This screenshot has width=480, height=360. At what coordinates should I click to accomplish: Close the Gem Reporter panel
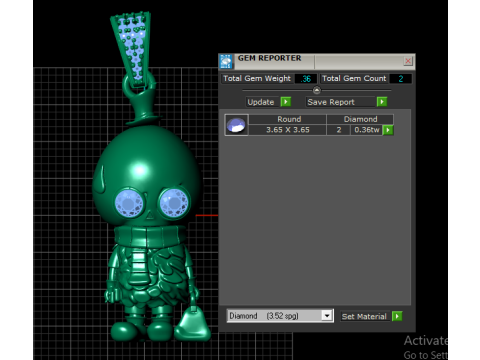408,61
